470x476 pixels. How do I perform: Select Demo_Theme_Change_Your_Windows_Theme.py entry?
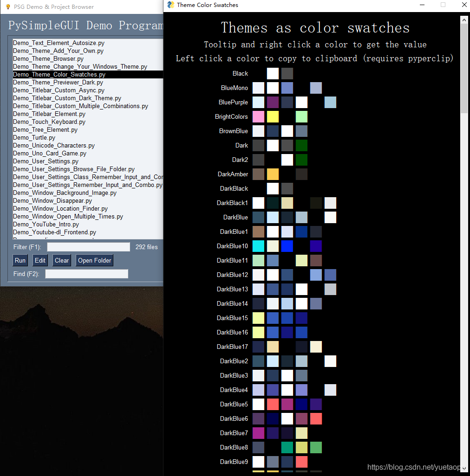[x=88, y=66]
